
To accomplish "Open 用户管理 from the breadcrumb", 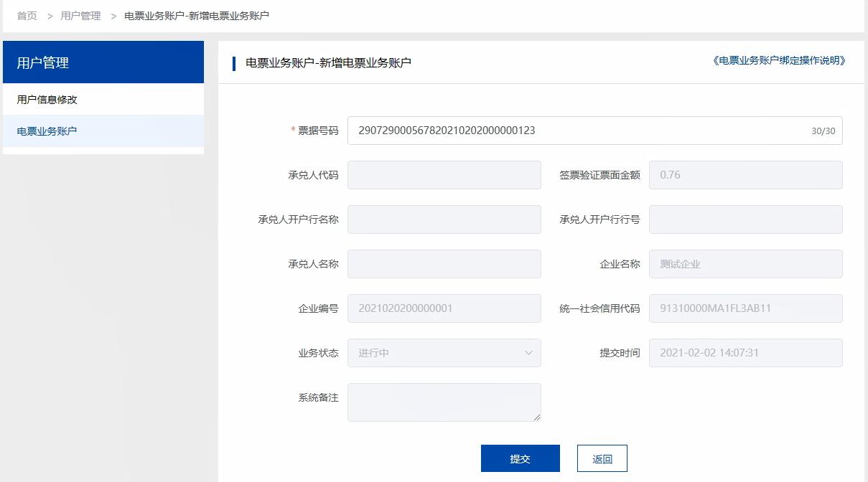I will pos(81,15).
